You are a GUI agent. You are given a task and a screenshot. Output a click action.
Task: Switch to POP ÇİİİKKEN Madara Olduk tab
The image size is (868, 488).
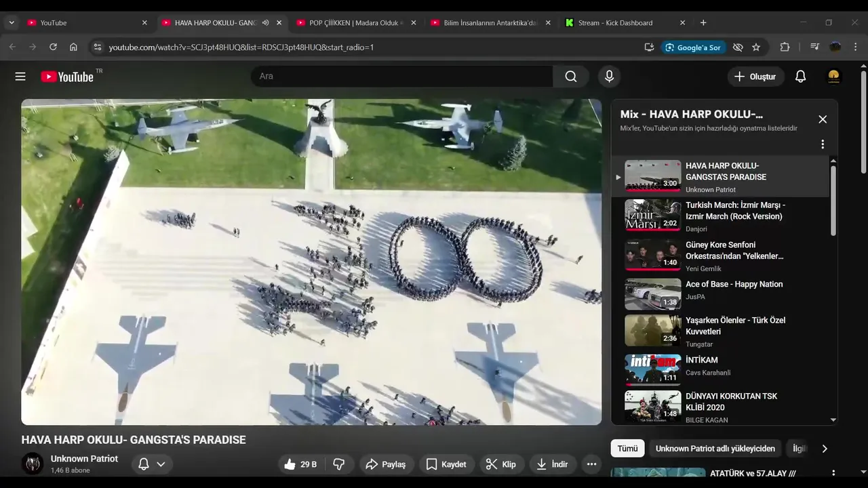(x=356, y=22)
